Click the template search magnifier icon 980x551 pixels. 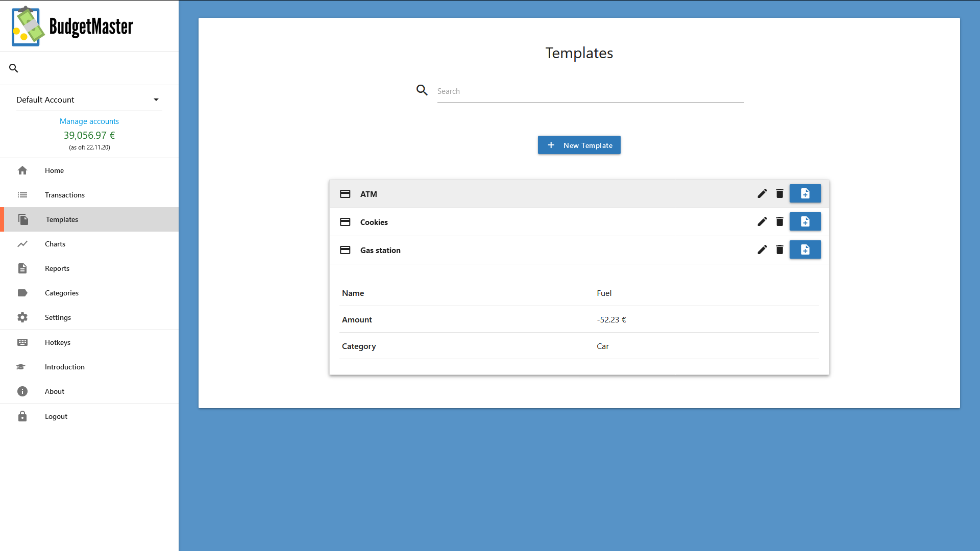pos(422,90)
